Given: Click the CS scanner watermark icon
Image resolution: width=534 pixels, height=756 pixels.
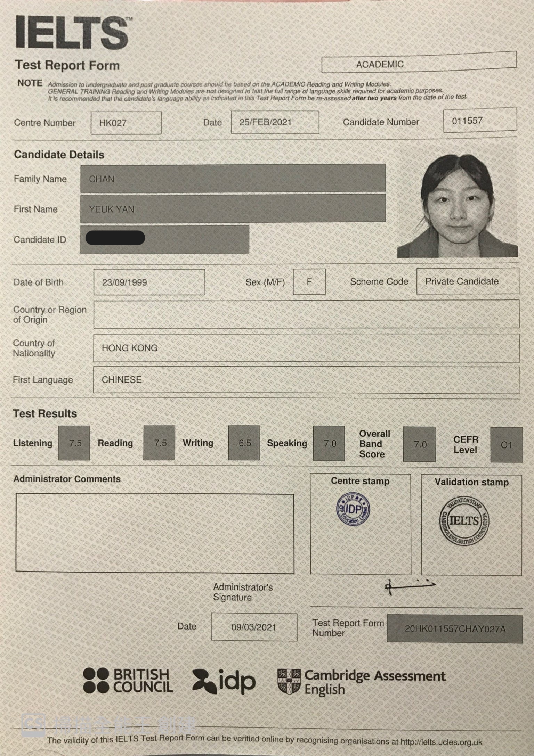Looking at the screenshot, I should point(33,725).
